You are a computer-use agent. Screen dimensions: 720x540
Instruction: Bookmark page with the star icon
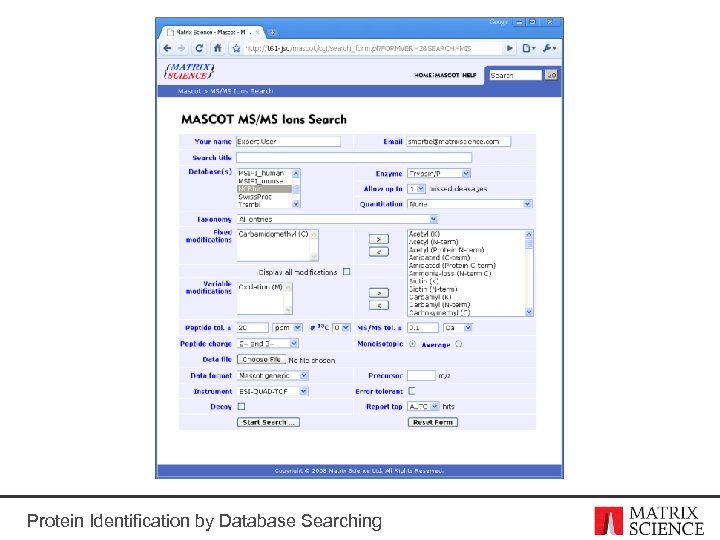click(x=236, y=48)
